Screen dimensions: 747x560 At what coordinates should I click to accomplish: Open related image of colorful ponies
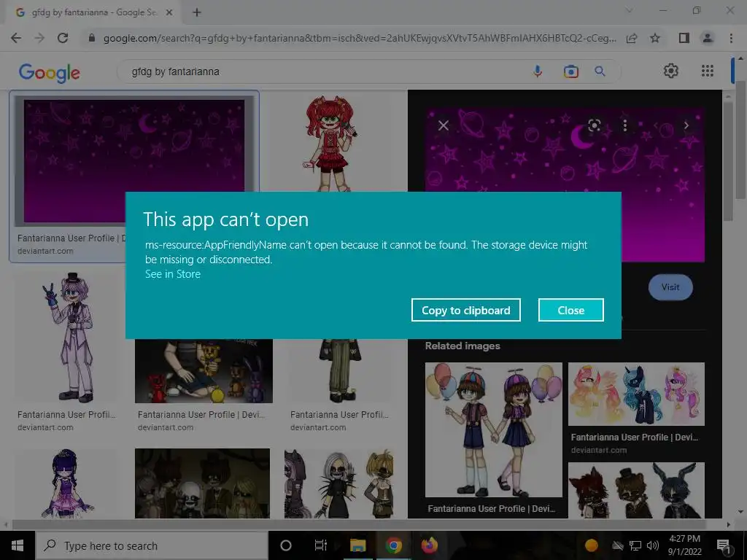[636, 394]
